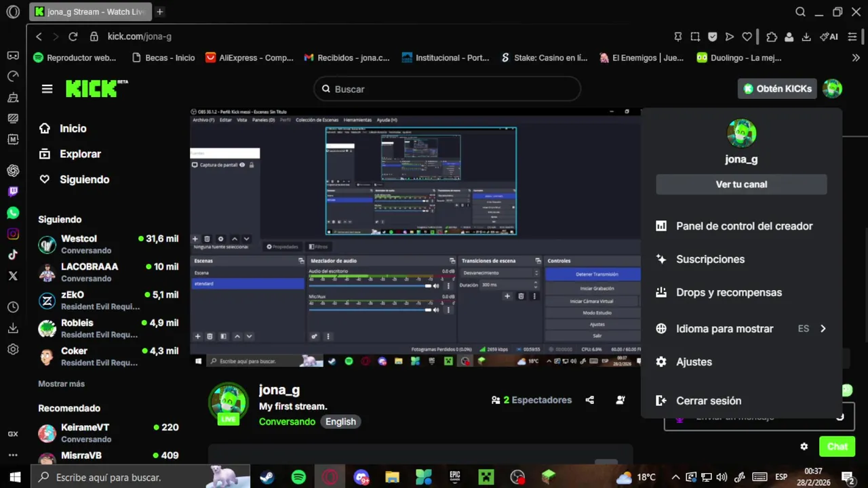Open LACOBRAAA's channel
This screenshot has height=488, width=868.
pos(108,272)
